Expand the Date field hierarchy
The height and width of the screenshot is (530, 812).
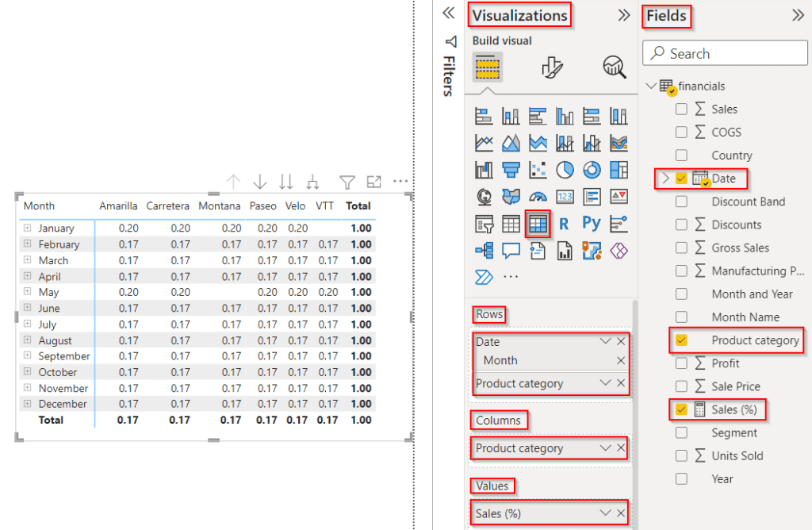665,179
